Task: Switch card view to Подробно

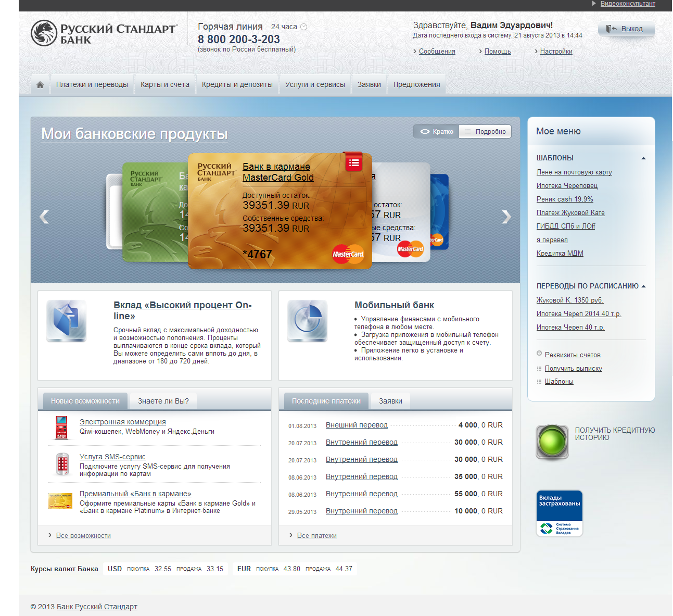Action: (x=485, y=132)
